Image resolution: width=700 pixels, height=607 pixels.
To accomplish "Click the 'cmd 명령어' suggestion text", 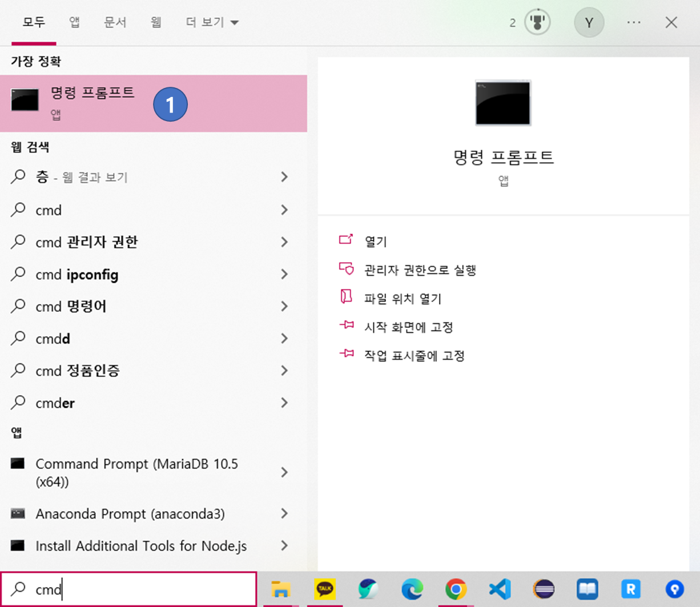I will (x=71, y=307).
